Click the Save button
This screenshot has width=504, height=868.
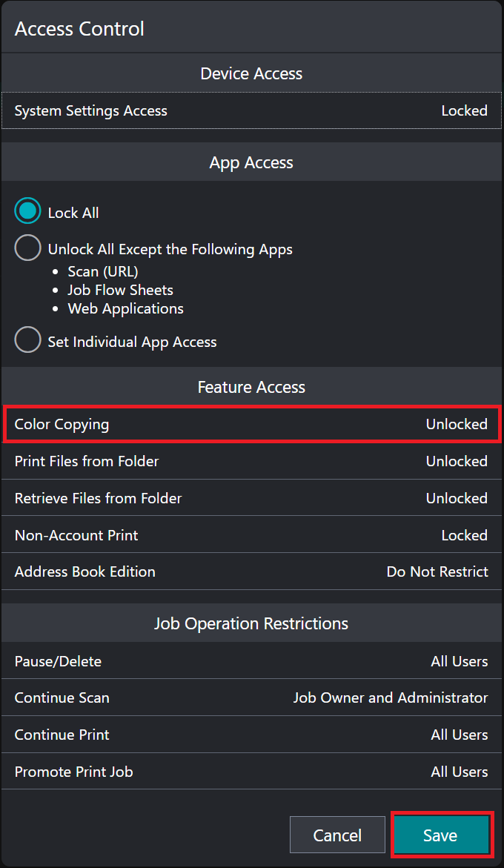click(440, 835)
